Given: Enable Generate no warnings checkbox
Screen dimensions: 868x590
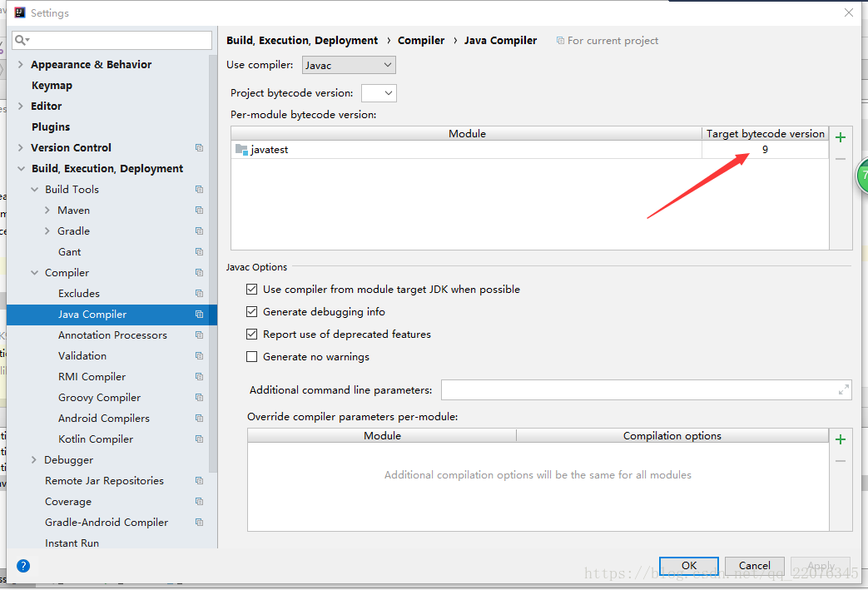Looking at the screenshot, I should [x=252, y=357].
